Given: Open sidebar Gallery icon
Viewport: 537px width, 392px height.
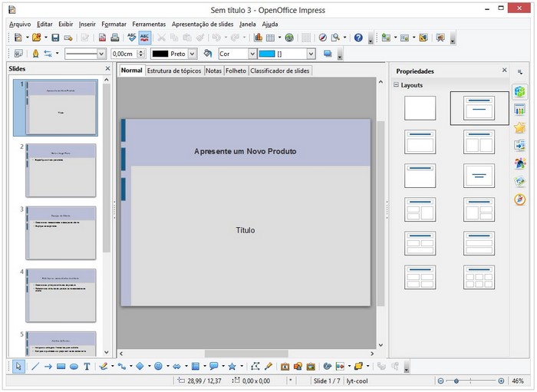Looking at the screenshot, I should pyautogui.click(x=519, y=182).
